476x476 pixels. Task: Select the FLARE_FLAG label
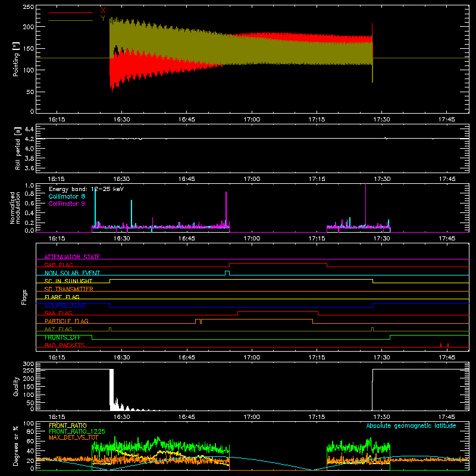(x=62, y=297)
